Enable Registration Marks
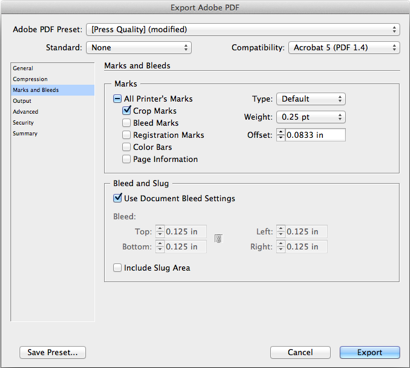Viewport: 410px width, 368px height. point(126,135)
